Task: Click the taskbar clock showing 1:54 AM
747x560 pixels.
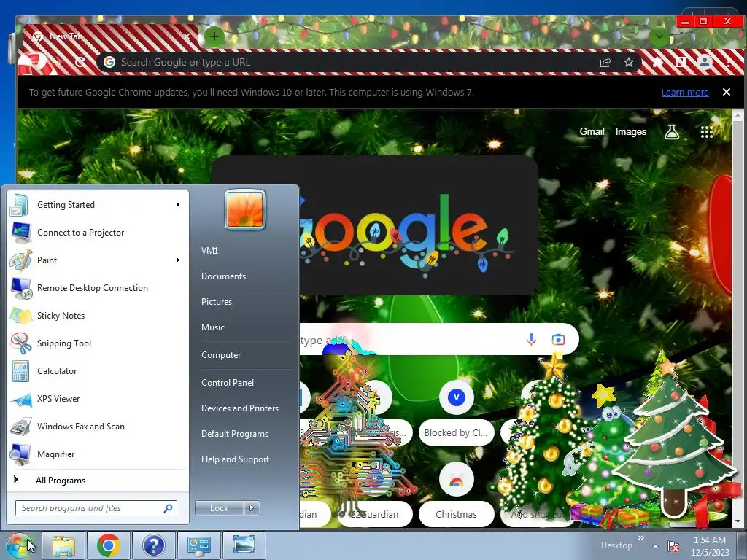Action: coord(710,545)
